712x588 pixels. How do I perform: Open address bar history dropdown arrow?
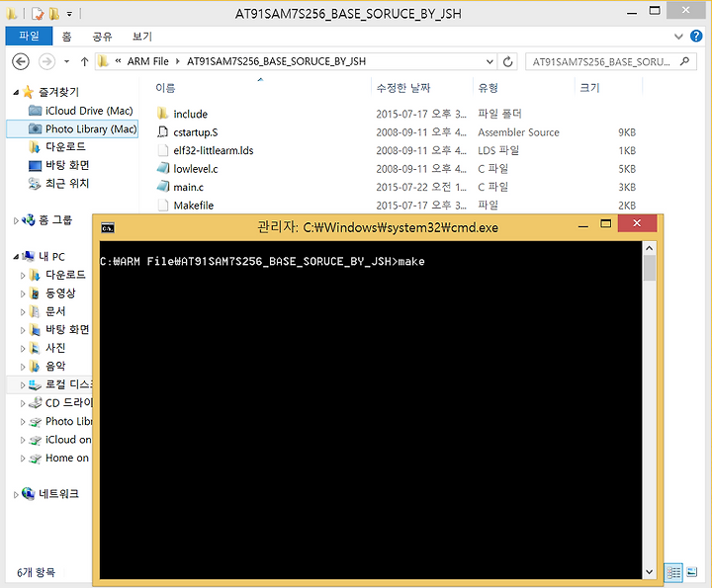coord(489,61)
